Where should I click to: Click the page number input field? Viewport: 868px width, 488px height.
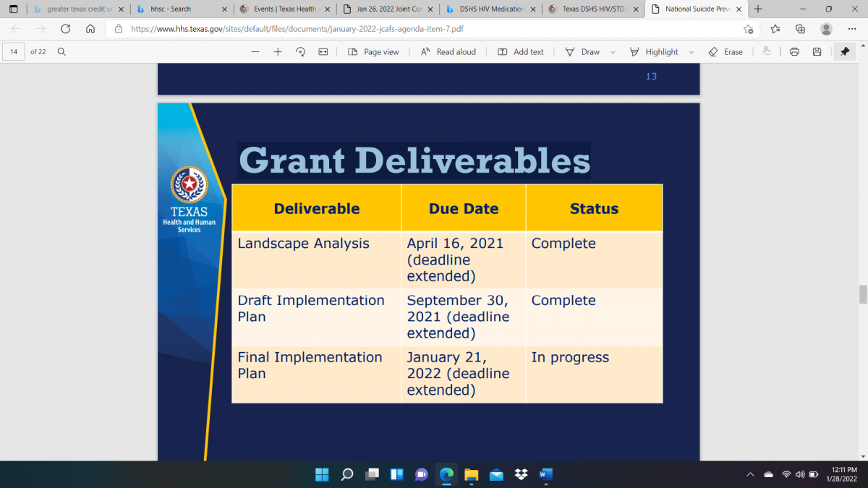tap(14, 52)
